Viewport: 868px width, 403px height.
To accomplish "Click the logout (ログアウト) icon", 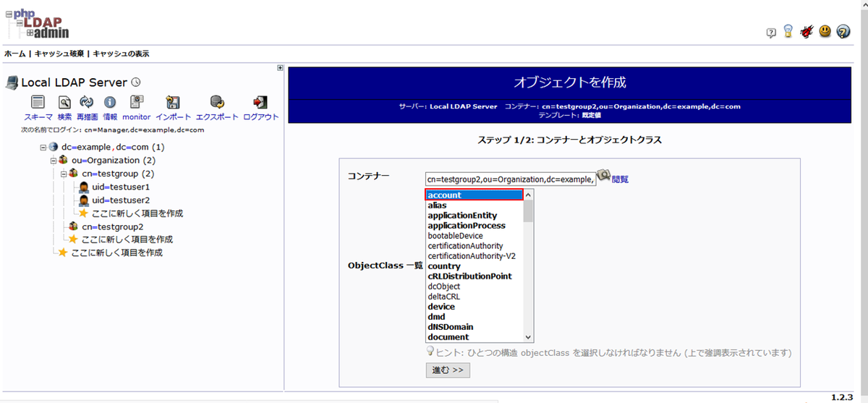I will (x=260, y=103).
